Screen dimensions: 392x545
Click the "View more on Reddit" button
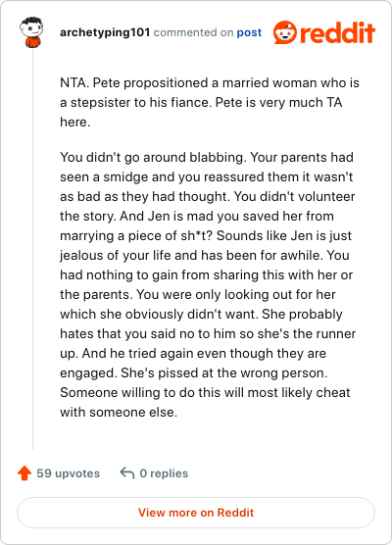(196, 513)
